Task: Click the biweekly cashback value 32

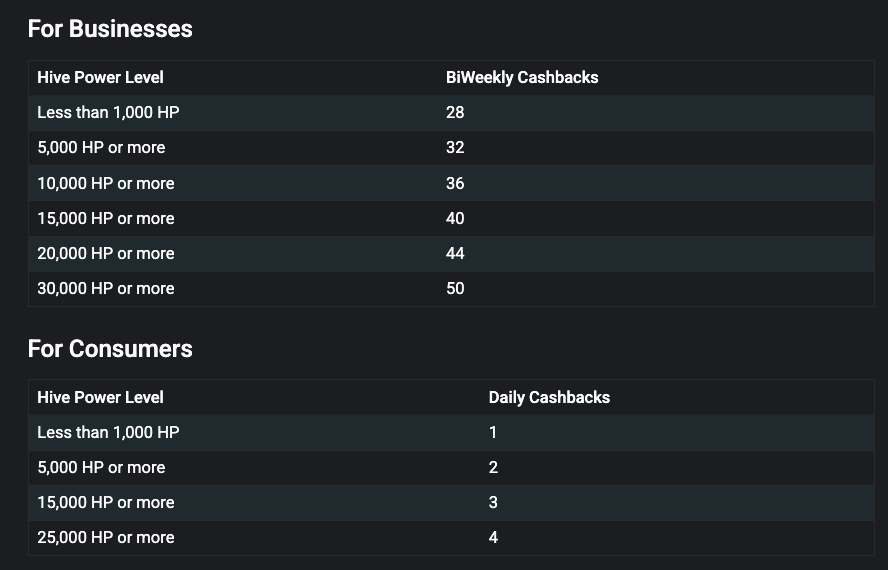Action: (x=455, y=147)
